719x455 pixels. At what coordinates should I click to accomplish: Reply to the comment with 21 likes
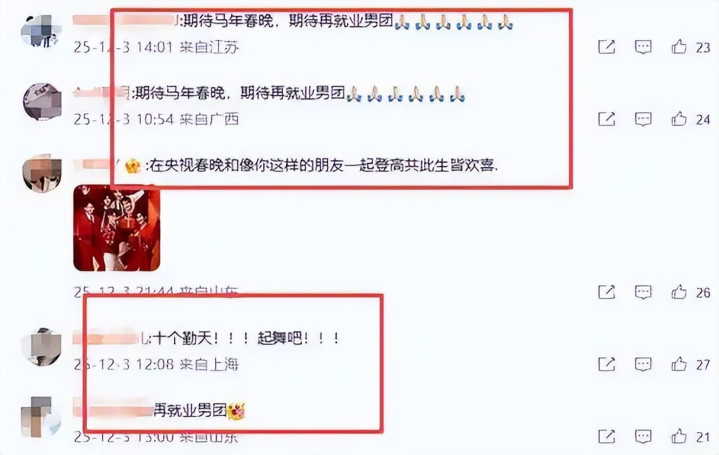[x=643, y=436]
